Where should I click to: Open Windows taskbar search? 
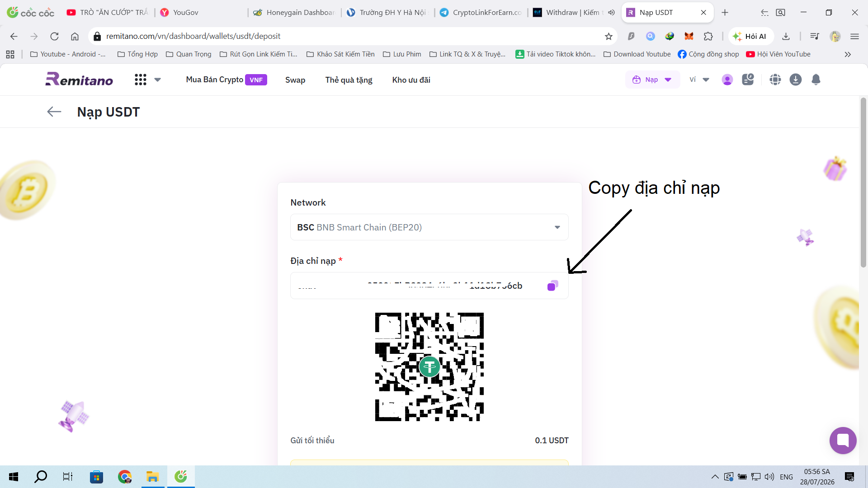point(41,477)
